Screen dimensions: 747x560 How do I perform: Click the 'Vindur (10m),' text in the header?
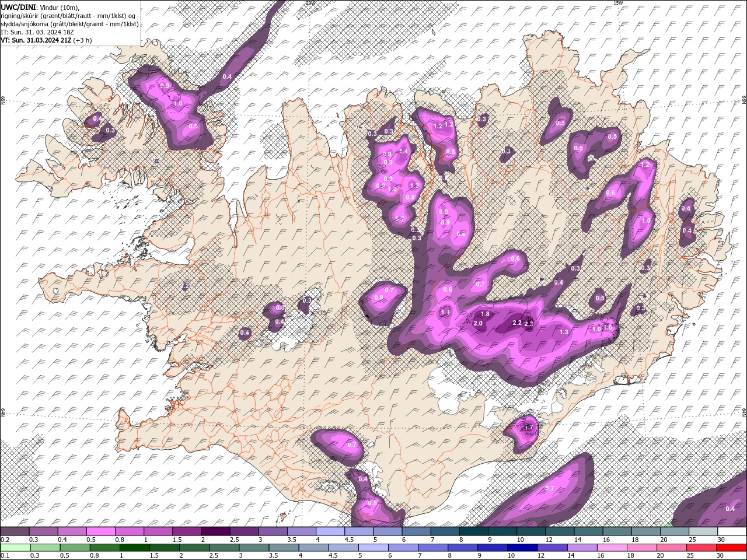pyautogui.click(x=60, y=7)
